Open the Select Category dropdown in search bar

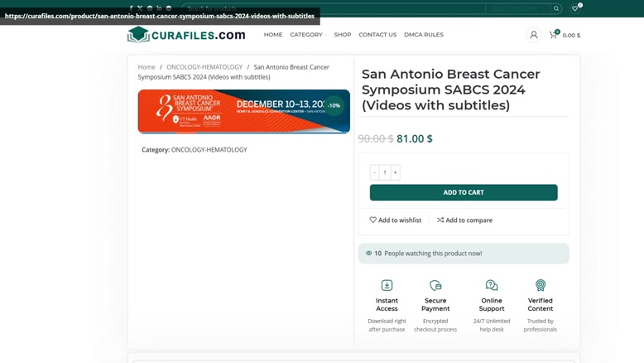[518, 8]
